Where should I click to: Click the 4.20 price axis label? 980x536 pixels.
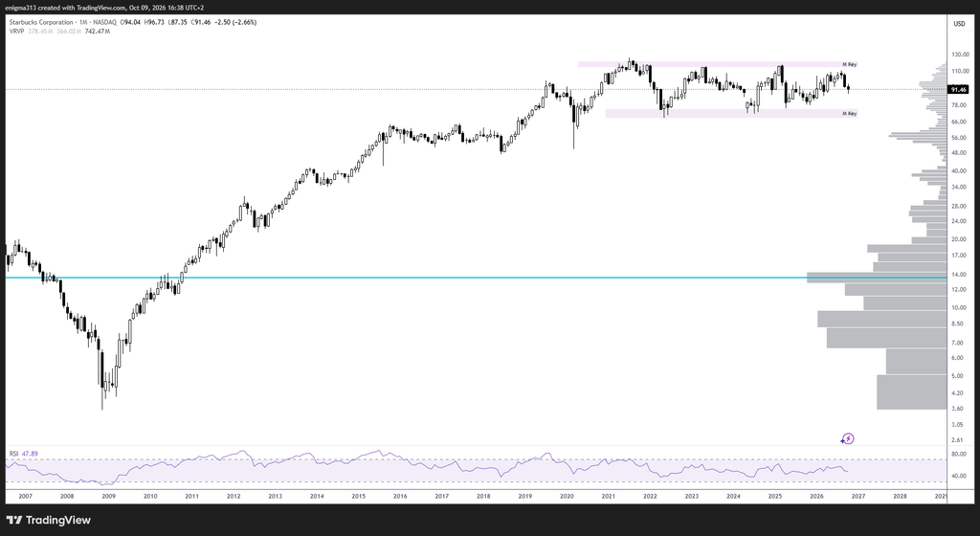[958, 393]
